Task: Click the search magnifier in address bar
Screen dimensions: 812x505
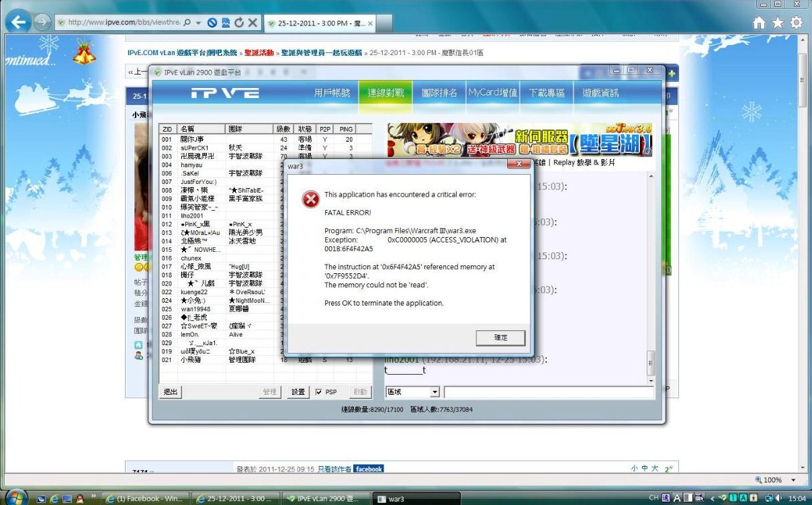Action: pos(187,23)
